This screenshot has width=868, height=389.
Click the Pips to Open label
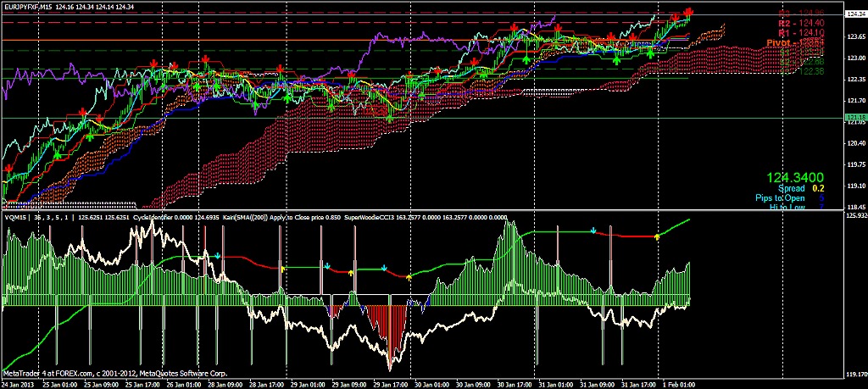click(782, 197)
